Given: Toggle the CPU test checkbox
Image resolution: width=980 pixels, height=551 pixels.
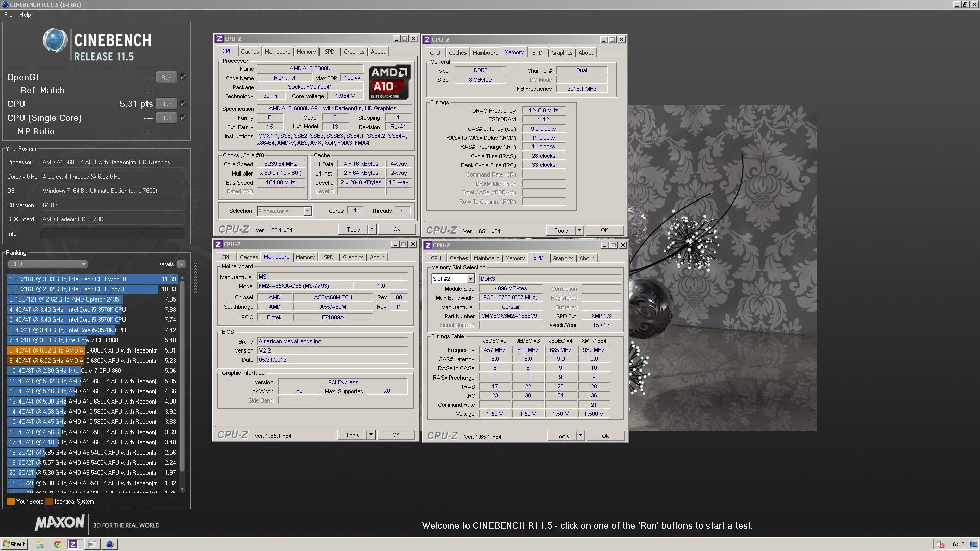Looking at the screenshot, I should pyautogui.click(x=183, y=104).
